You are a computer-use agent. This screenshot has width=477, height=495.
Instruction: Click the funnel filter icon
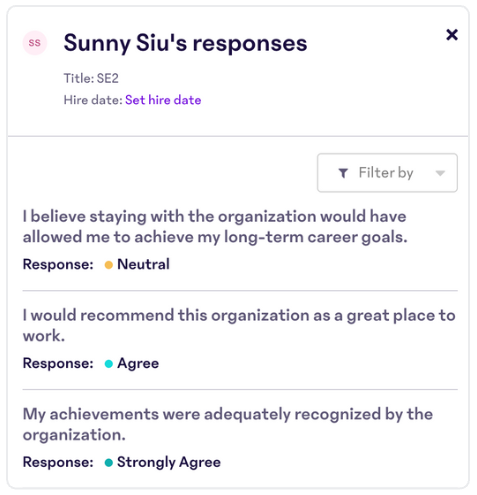pos(343,173)
